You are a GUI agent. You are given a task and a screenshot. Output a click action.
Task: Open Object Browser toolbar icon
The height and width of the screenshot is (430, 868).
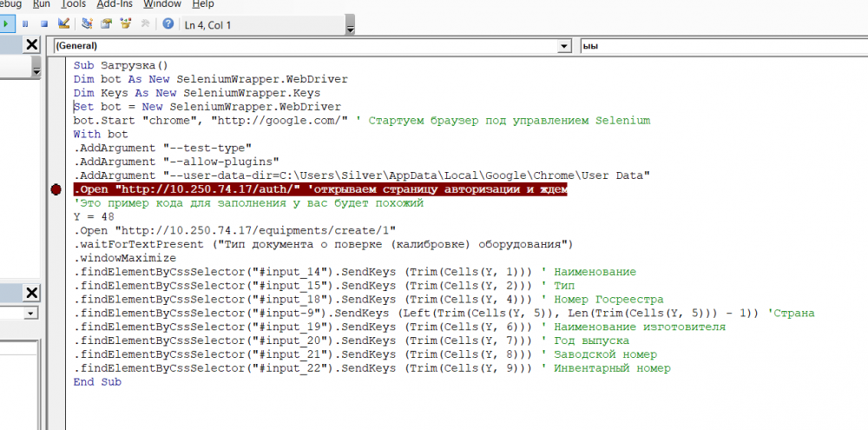coord(126,24)
